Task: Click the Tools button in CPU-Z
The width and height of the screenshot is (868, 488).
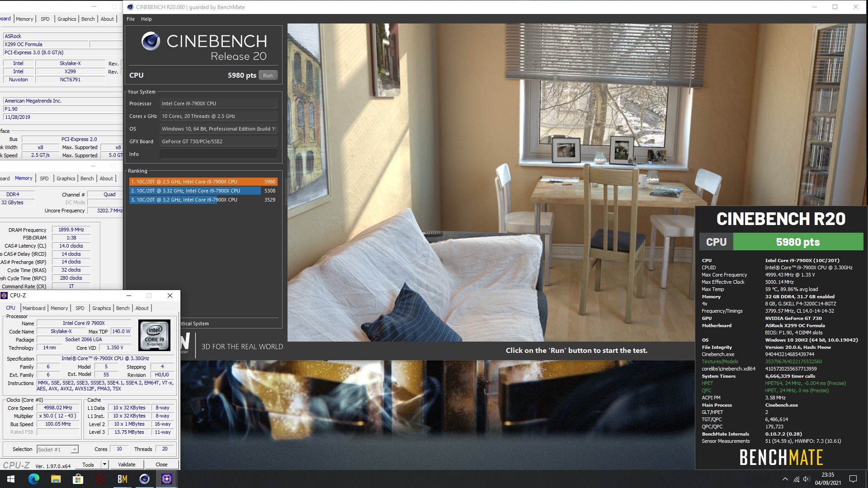Action: click(x=88, y=465)
